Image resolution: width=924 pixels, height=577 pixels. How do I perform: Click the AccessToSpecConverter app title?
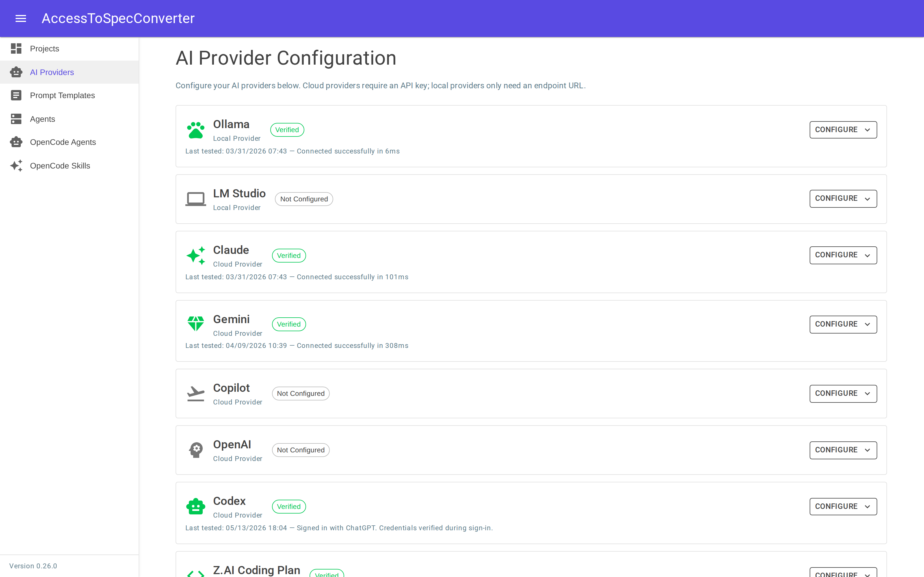pos(118,18)
